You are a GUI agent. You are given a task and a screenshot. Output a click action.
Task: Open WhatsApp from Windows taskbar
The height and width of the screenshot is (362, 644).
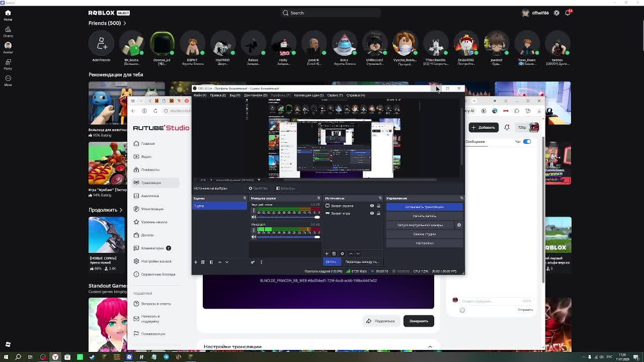coord(79,357)
